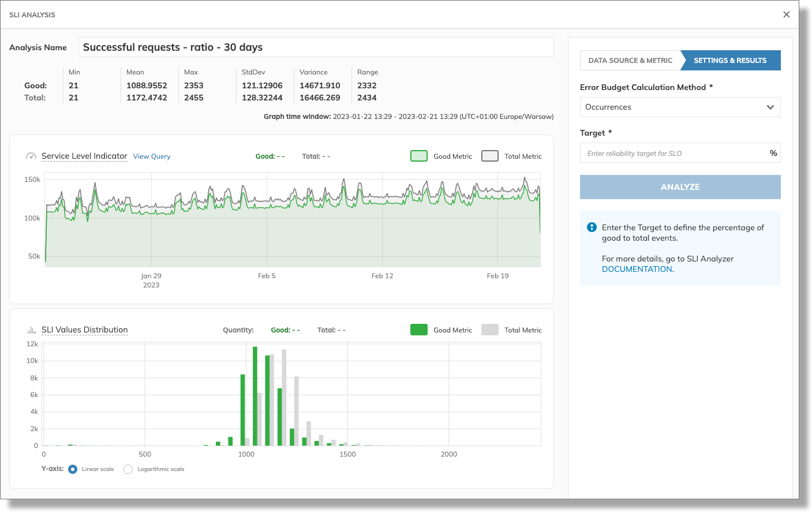The height and width of the screenshot is (512, 812).
Task: Click the Analyze button
Action: [680, 187]
